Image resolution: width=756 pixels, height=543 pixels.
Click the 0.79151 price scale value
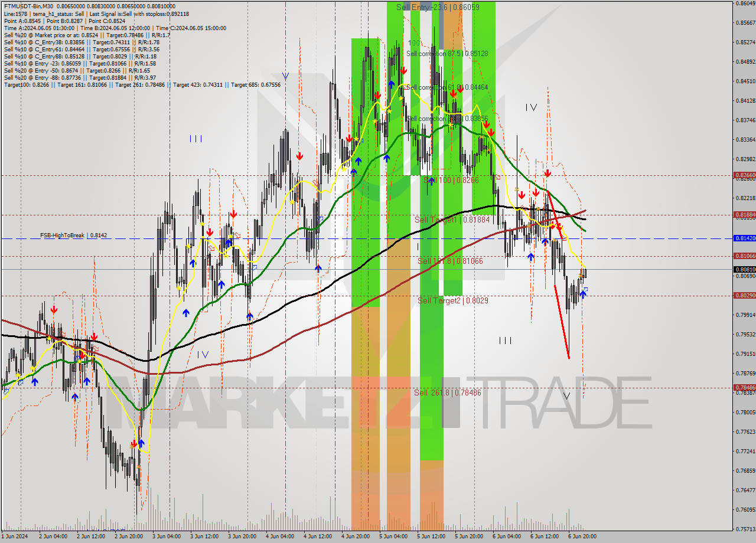745,354
